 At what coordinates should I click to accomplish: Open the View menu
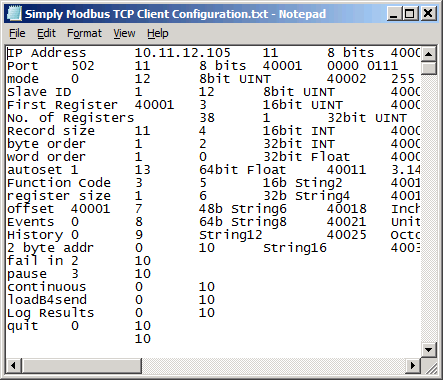click(124, 33)
